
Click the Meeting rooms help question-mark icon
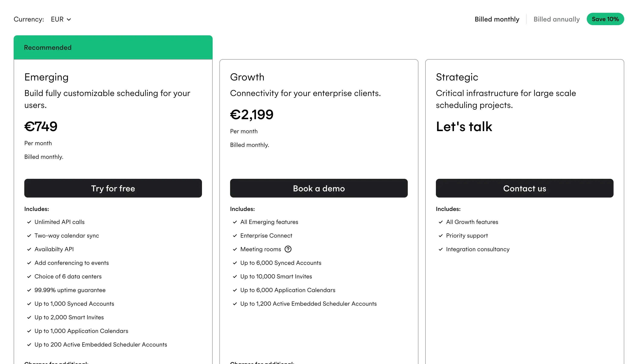pyautogui.click(x=288, y=249)
